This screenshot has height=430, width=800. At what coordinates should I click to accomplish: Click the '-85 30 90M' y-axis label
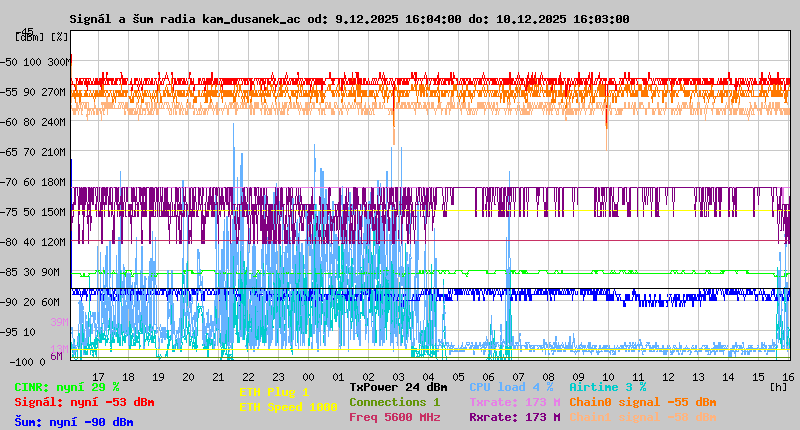[30, 272]
